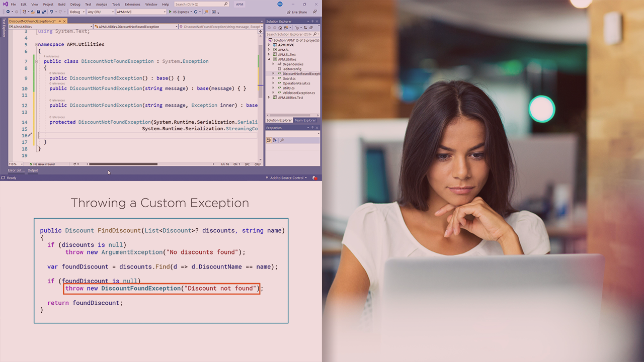The image size is (644, 362).
Task: Toggle word wrap suggestion under No issues found
Action: click(x=74, y=163)
